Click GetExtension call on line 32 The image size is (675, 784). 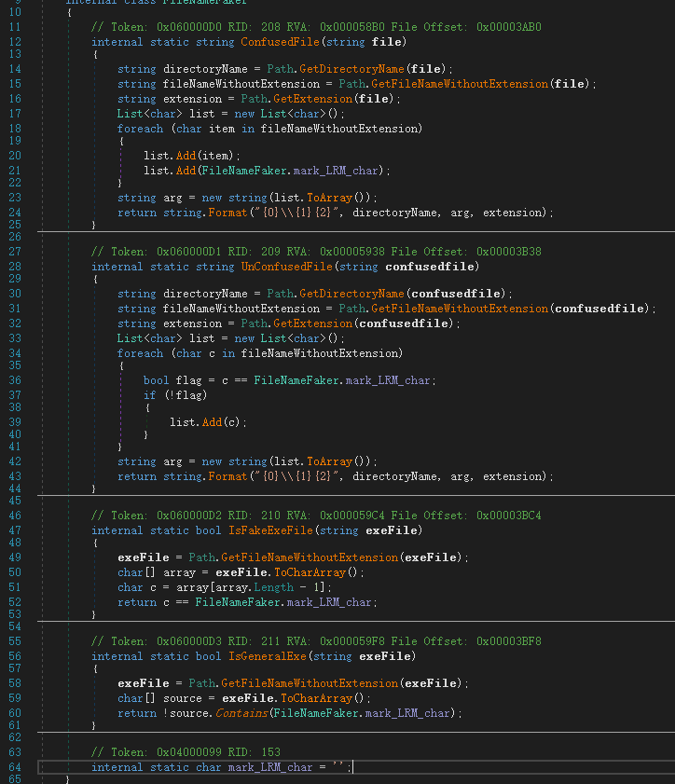click(312, 323)
